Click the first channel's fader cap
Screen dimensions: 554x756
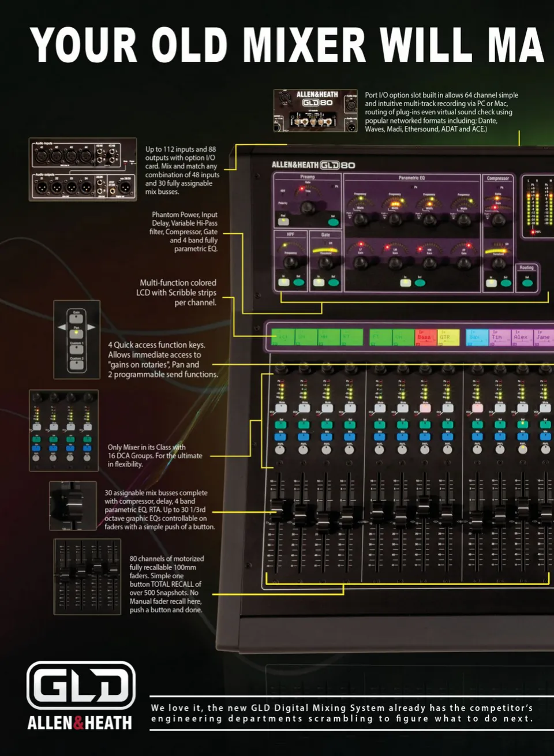click(x=279, y=508)
